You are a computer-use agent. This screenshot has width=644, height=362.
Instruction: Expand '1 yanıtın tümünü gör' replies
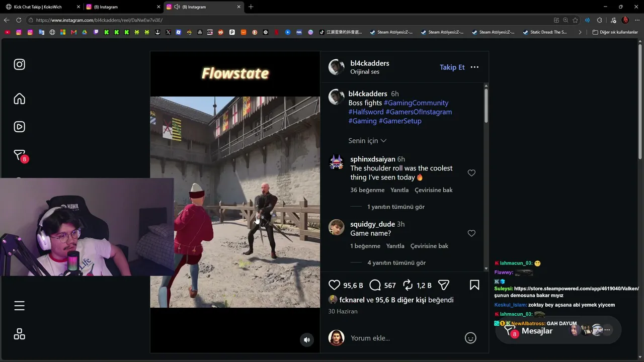click(x=396, y=207)
